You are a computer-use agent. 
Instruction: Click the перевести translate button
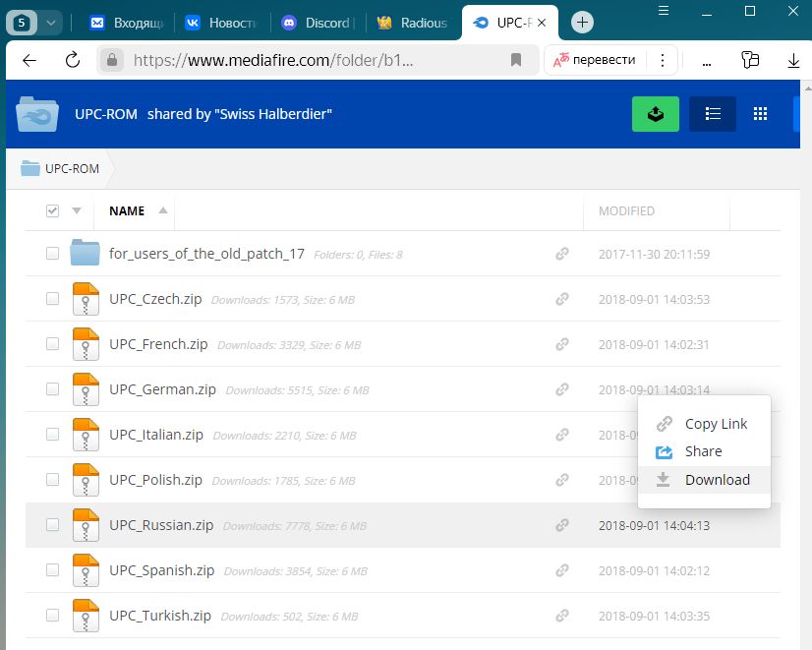[x=595, y=60]
